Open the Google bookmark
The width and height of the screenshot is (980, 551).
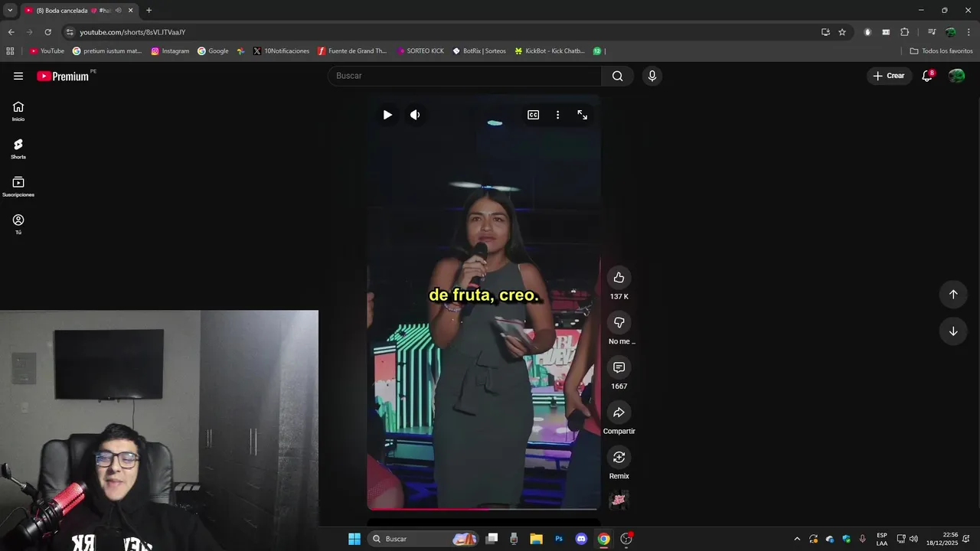(213, 51)
